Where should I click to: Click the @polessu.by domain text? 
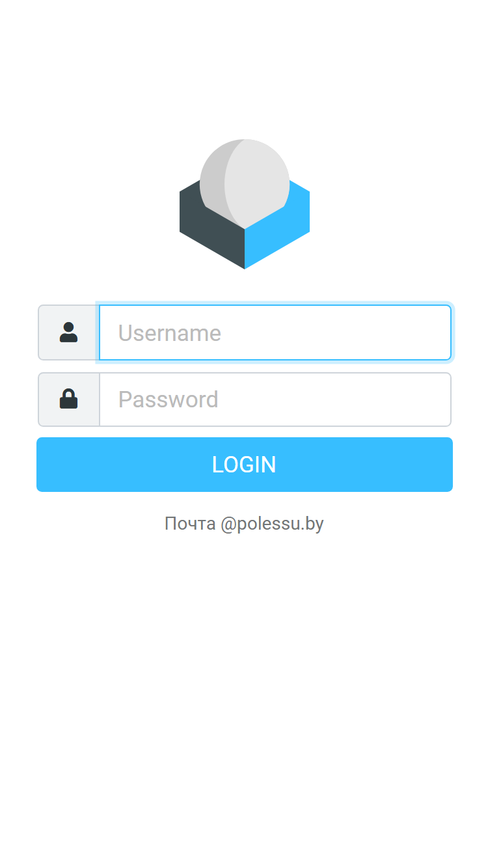tap(272, 524)
